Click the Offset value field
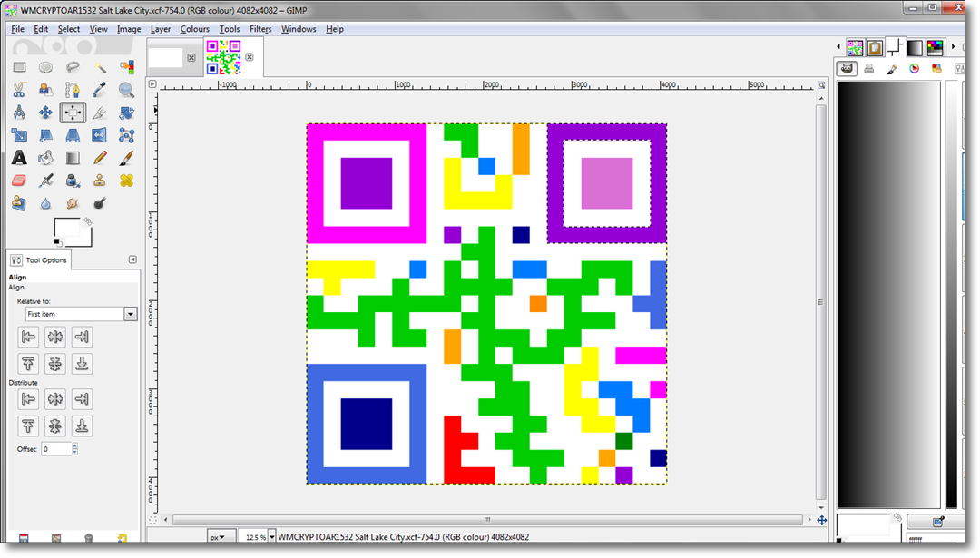The width and height of the screenshot is (980, 558). tap(57, 448)
